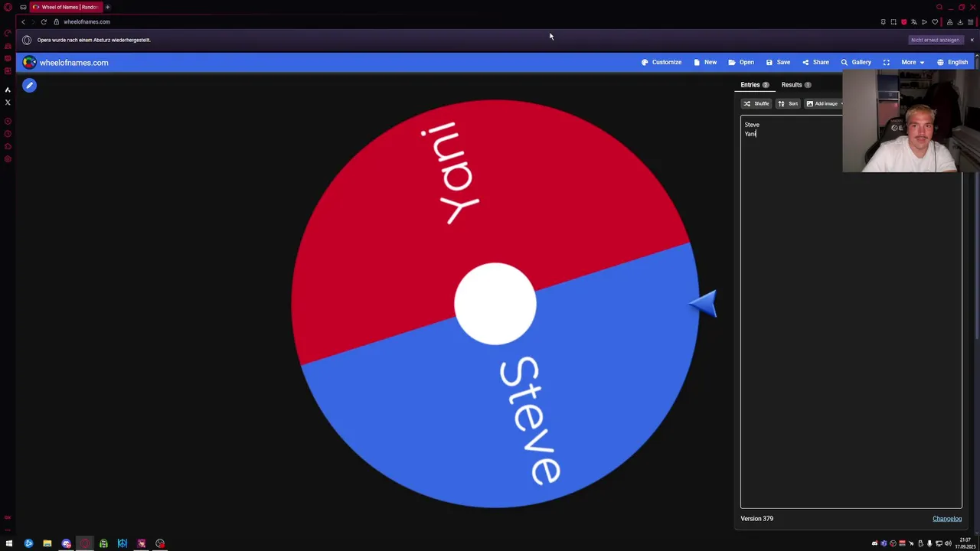980x551 pixels.
Task: Create a New wheel
Action: pyautogui.click(x=705, y=62)
